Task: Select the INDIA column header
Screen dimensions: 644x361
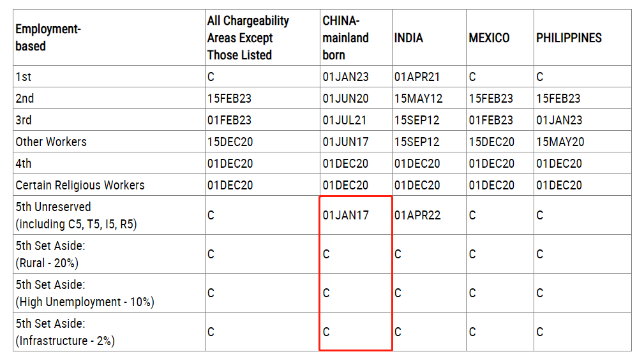Action: [x=408, y=38]
